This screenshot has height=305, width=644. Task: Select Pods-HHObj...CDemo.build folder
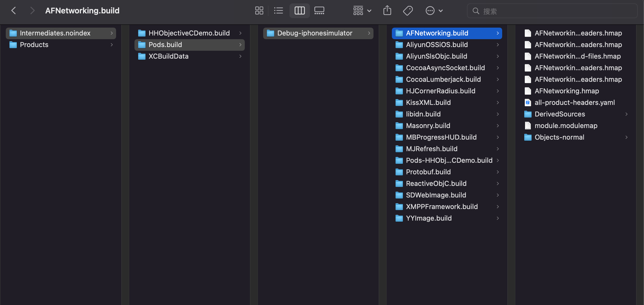(x=447, y=160)
